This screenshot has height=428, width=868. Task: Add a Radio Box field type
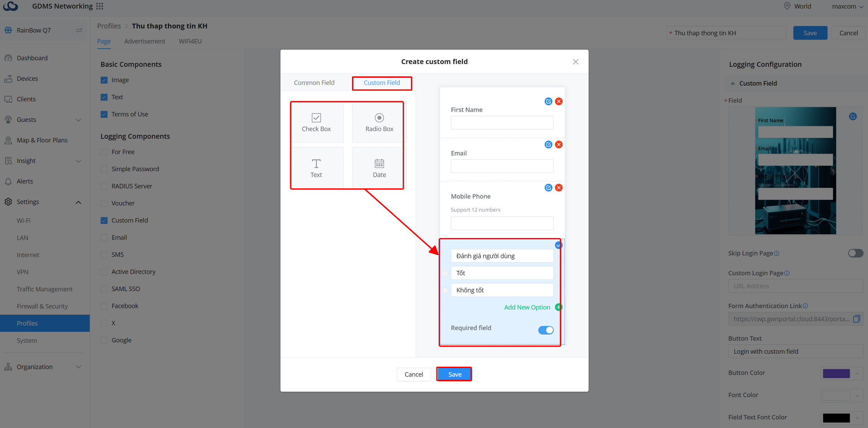(379, 122)
